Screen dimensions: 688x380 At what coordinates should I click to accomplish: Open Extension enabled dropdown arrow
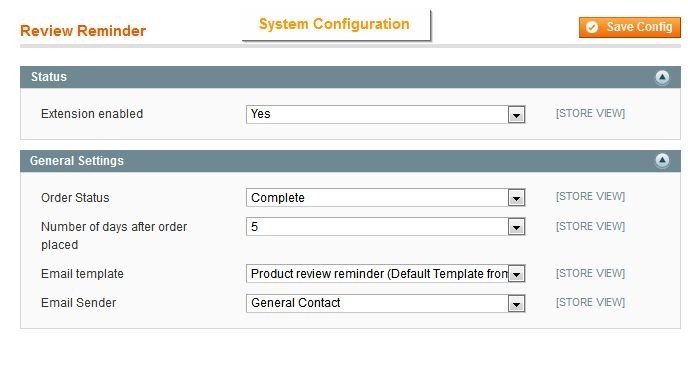pyautogui.click(x=516, y=115)
